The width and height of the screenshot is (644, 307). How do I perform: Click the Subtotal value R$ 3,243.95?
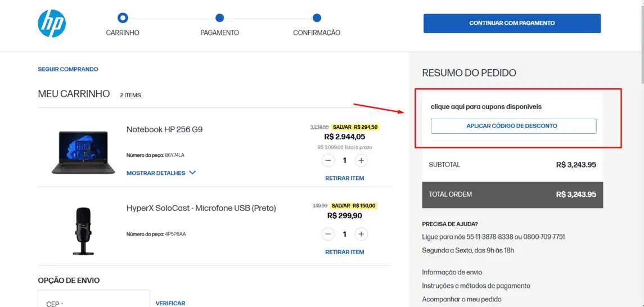[x=576, y=165]
